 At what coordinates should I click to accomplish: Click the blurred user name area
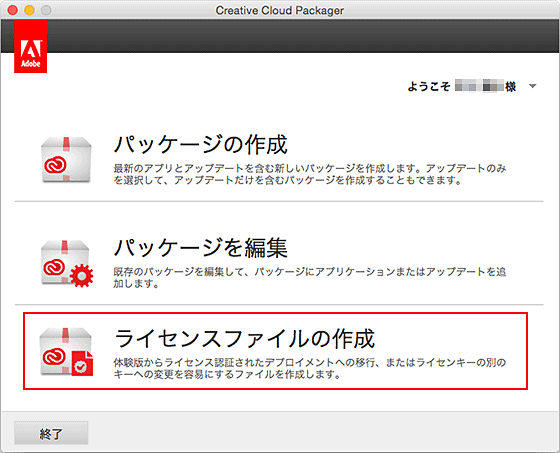click(479, 86)
